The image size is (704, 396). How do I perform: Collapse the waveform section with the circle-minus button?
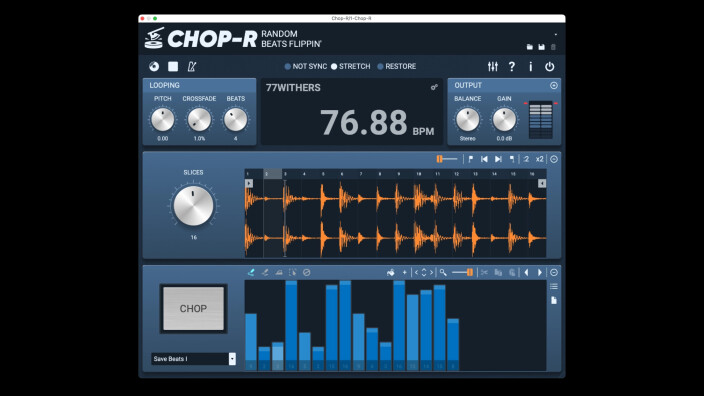554,159
